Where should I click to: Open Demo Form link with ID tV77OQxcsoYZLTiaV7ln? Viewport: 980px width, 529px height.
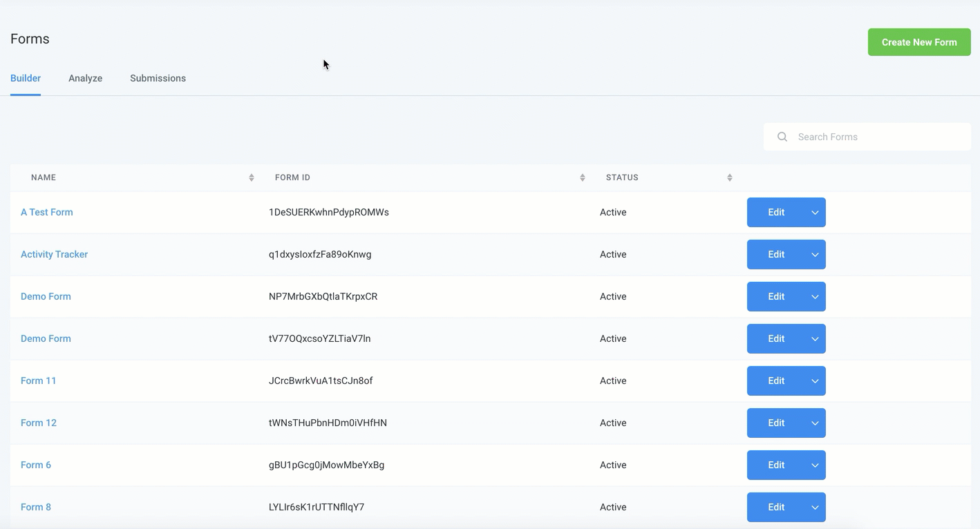click(x=46, y=338)
